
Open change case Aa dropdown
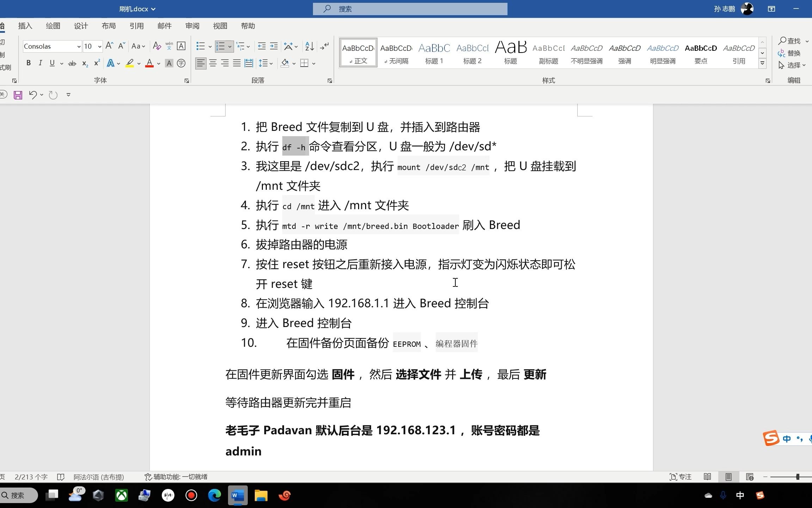(138, 46)
